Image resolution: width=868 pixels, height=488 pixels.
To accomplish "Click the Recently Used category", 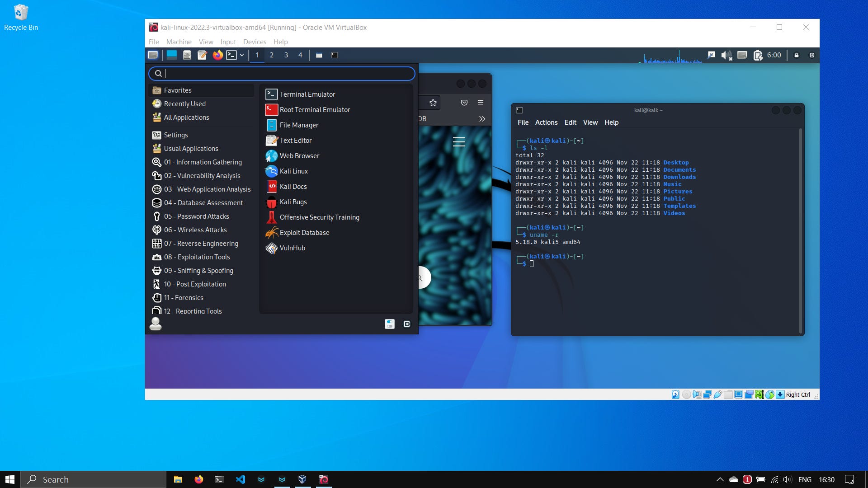I will [184, 104].
